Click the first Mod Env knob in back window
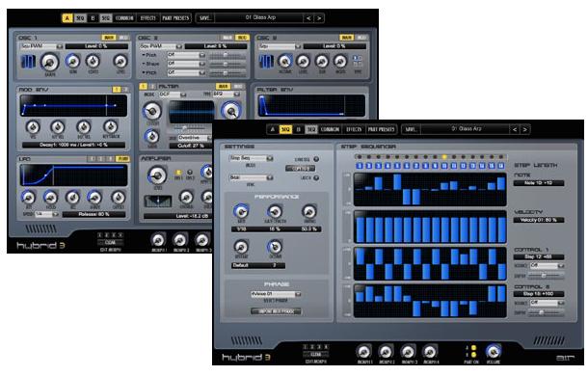The width and height of the screenshot is (588, 376). [33, 127]
